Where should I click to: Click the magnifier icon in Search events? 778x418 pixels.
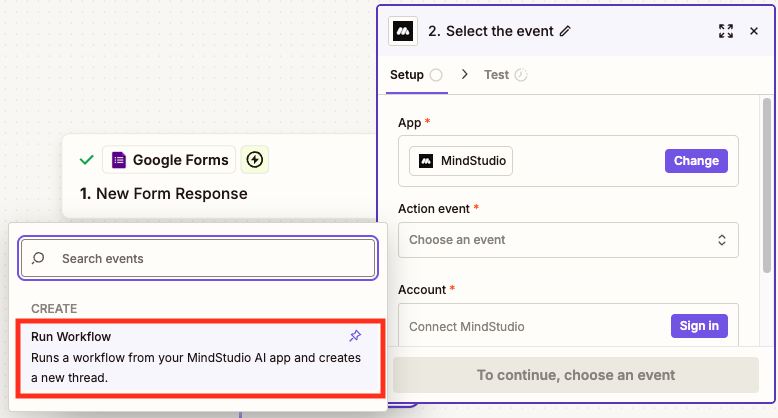38,258
